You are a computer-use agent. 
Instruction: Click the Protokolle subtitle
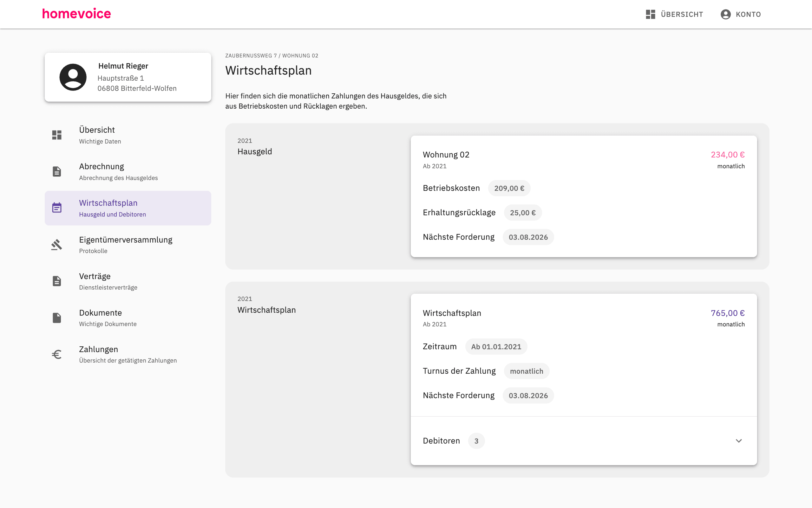[x=93, y=251]
